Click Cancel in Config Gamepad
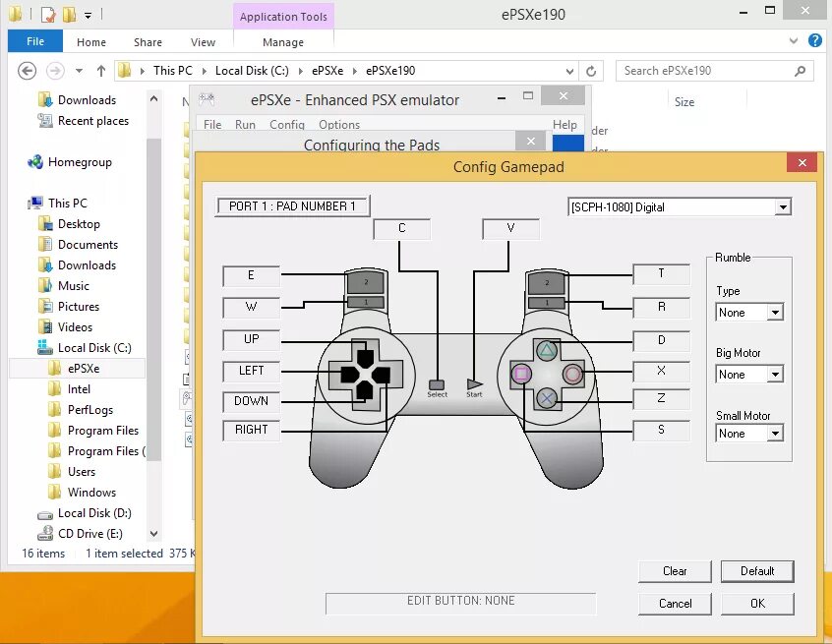 pyautogui.click(x=675, y=603)
